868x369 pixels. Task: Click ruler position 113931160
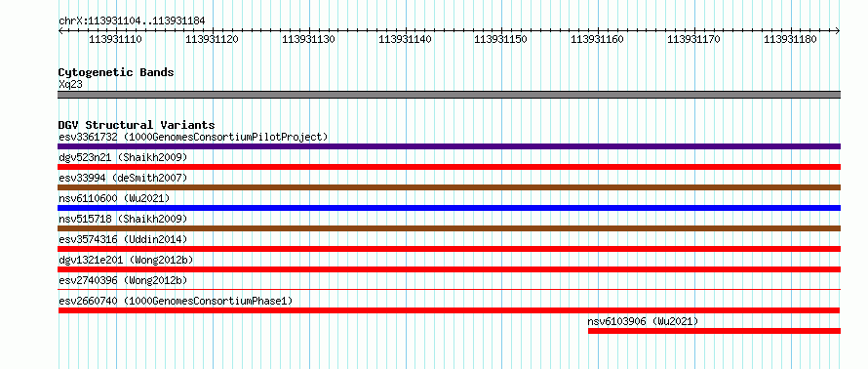tap(597, 39)
